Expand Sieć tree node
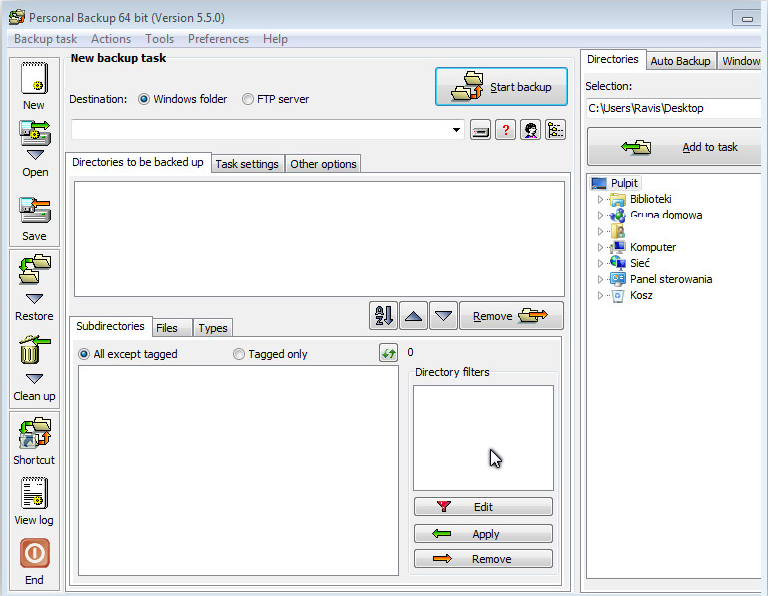 [600, 263]
